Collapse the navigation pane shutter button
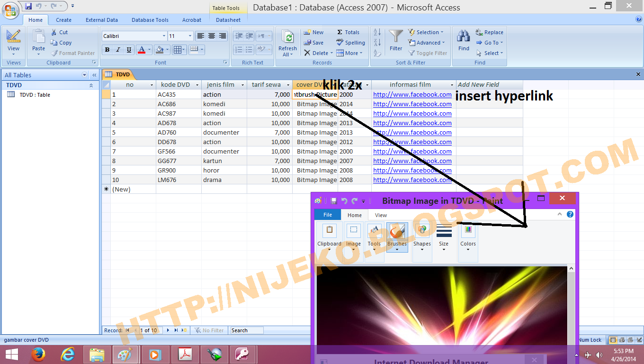Image resolution: width=644 pixels, height=364 pixels. click(x=94, y=75)
